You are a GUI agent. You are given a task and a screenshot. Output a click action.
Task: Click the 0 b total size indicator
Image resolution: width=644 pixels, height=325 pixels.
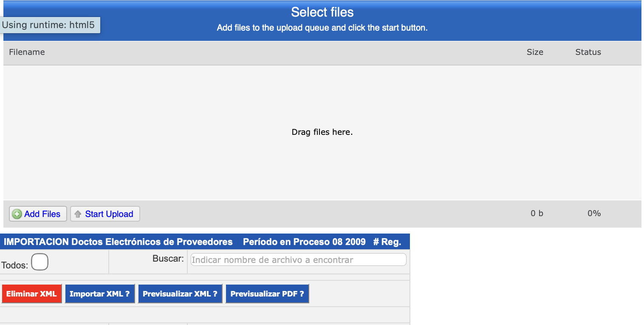pyautogui.click(x=537, y=214)
